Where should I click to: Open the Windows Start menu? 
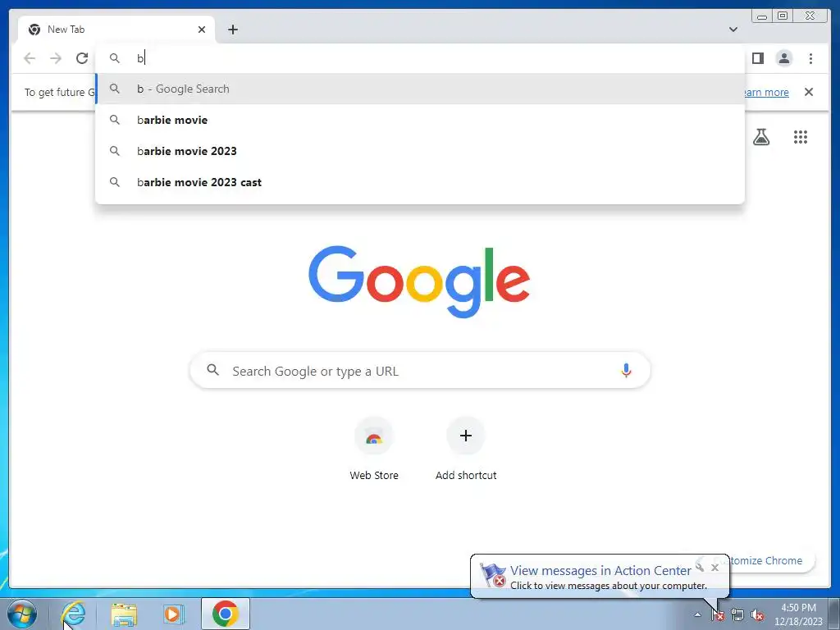coord(22,614)
